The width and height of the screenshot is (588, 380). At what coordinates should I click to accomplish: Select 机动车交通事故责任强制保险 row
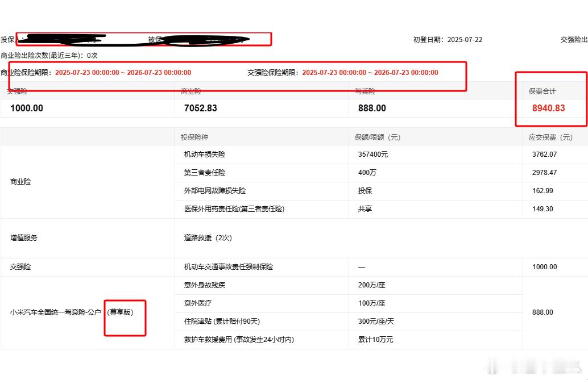pos(229,267)
